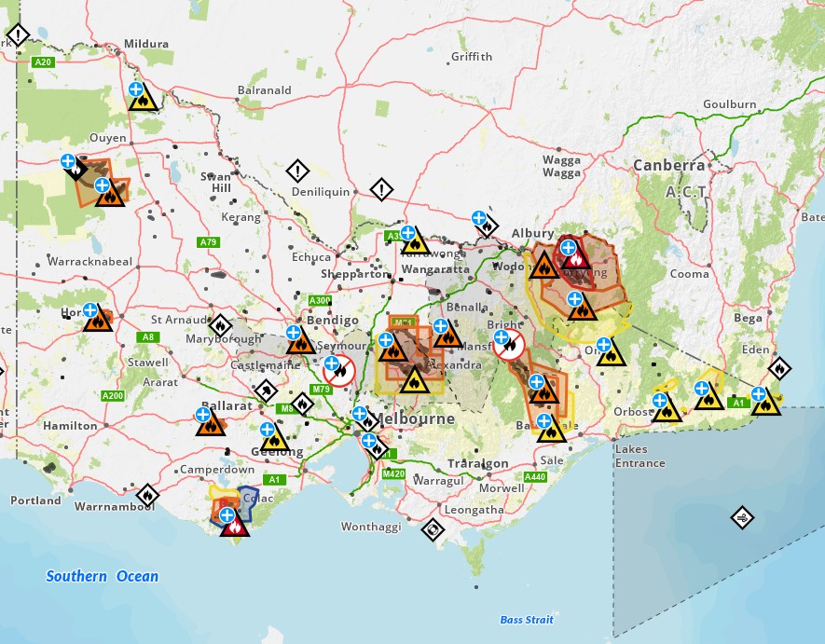Click the yellow fire warning south of Mildura
The image size is (825, 644).
(144, 99)
